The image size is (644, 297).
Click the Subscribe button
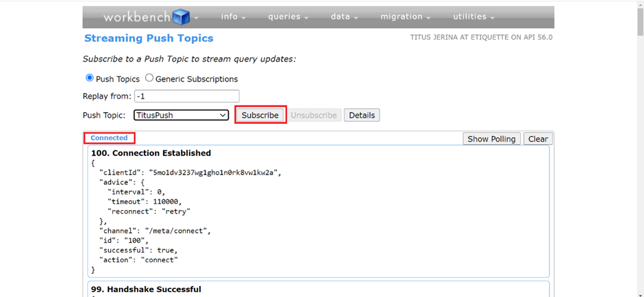tap(260, 115)
